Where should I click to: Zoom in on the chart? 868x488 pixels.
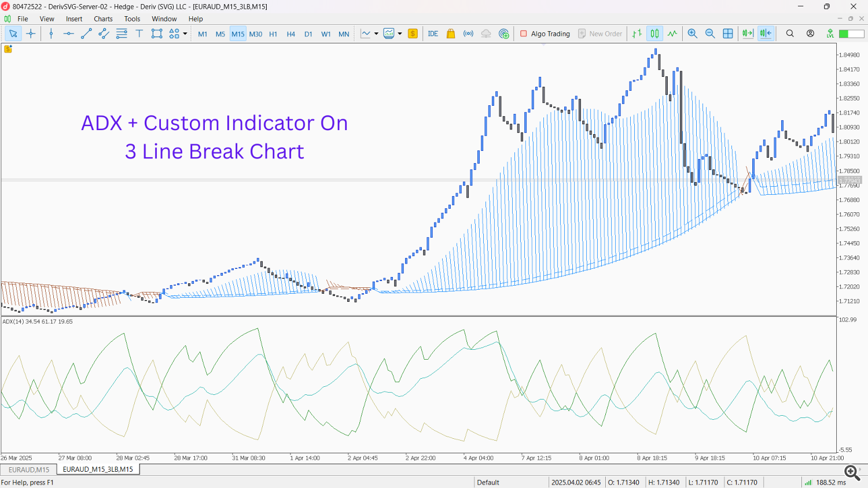click(692, 34)
